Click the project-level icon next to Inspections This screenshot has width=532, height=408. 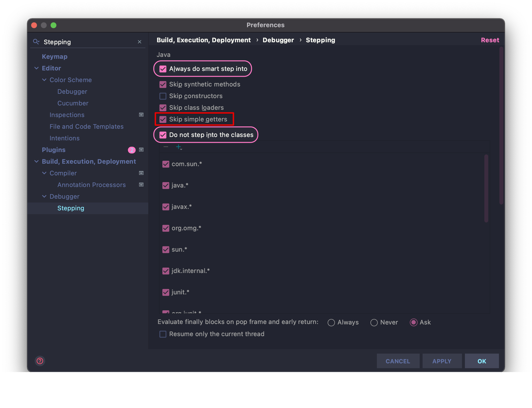click(141, 115)
